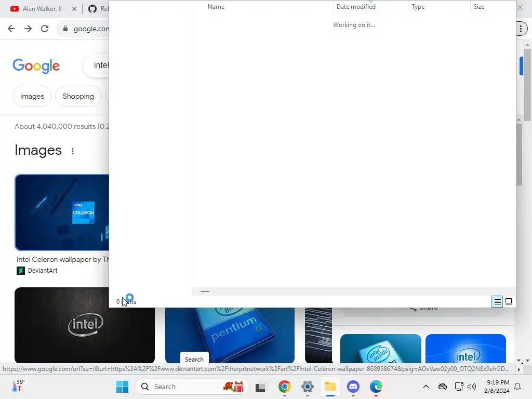This screenshot has height=399, width=532.
Task: Open Images section three-dot options
Action: pyautogui.click(x=73, y=151)
